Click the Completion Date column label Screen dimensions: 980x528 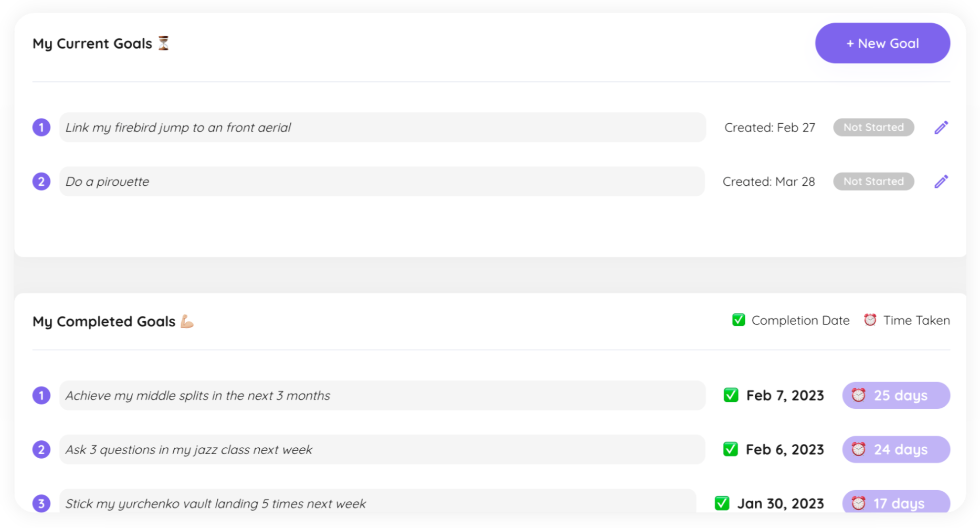click(x=800, y=320)
